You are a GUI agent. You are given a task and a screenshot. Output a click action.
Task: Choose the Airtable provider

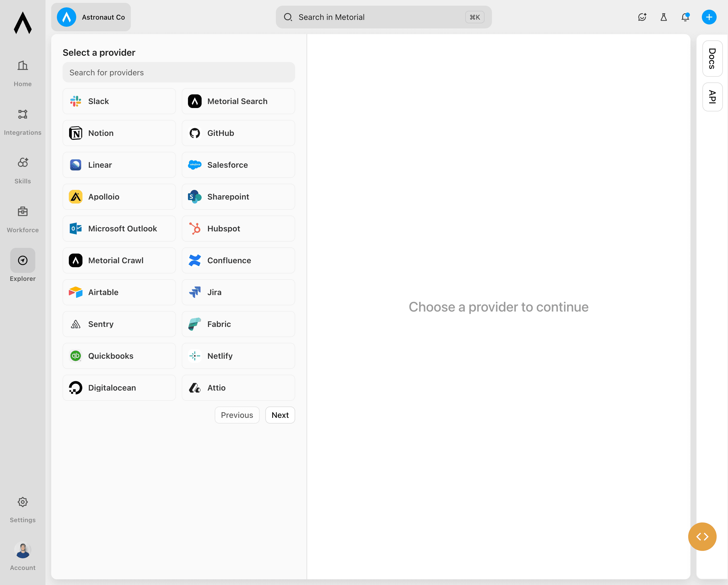click(x=119, y=292)
